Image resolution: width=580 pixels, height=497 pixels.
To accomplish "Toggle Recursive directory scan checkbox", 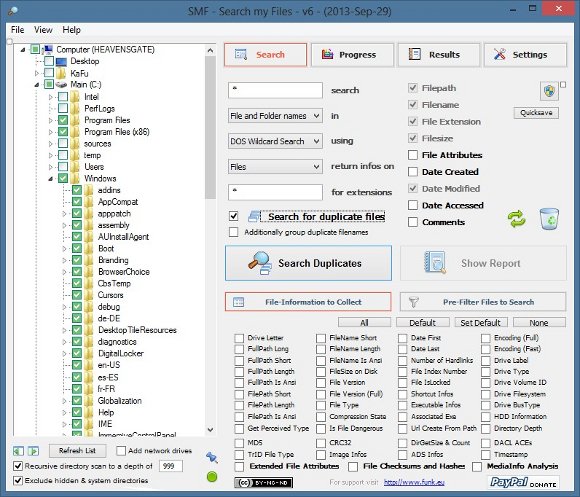I will [x=17, y=466].
